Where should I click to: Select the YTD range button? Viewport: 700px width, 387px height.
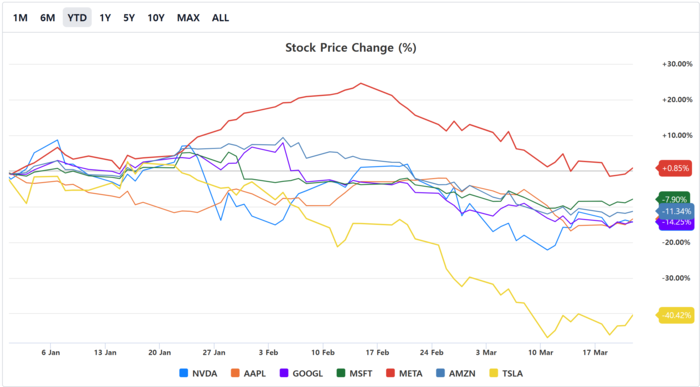(x=77, y=18)
